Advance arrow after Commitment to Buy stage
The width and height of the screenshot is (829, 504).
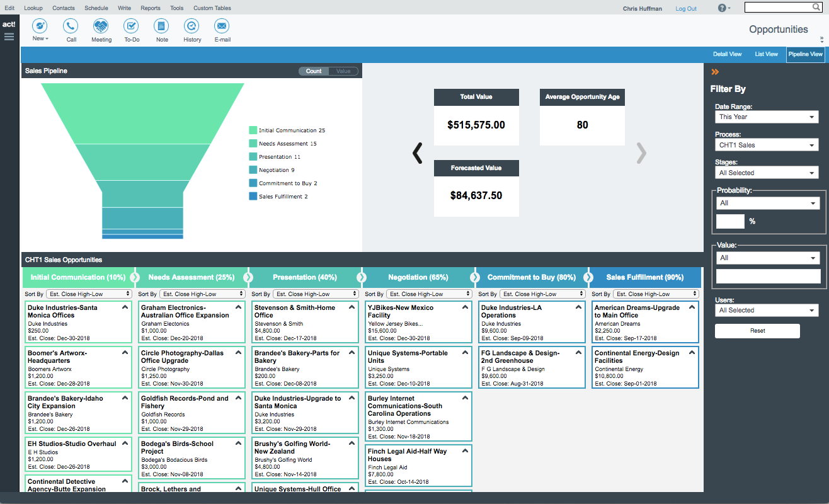588,277
